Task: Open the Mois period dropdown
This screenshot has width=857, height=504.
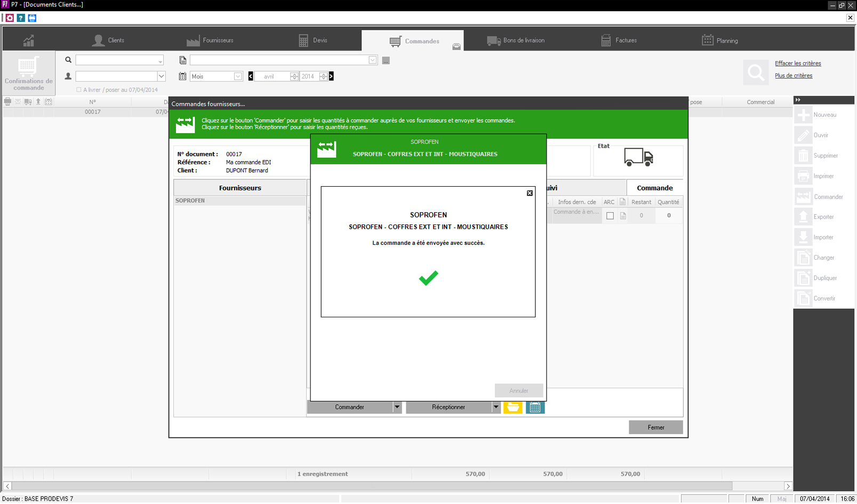Action: [x=238, y=76]
